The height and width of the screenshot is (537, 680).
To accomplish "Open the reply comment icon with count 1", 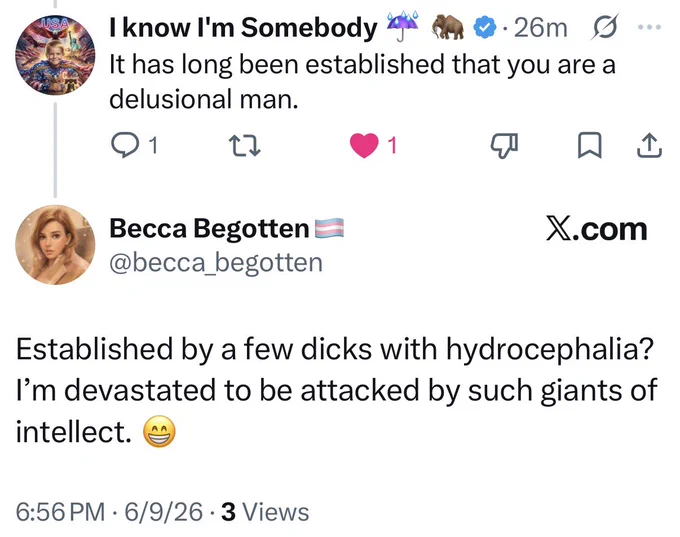I will [x=134, y=145].
